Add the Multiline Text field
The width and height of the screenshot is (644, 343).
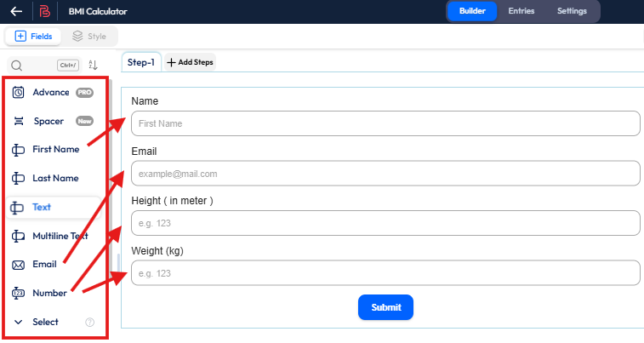click(60, 236)
